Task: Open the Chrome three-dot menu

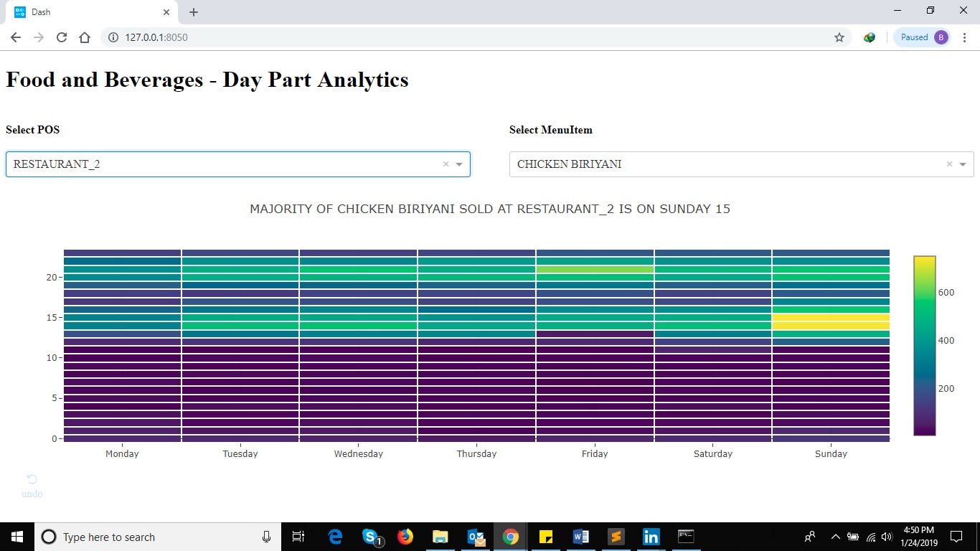Action: point(964,37)
